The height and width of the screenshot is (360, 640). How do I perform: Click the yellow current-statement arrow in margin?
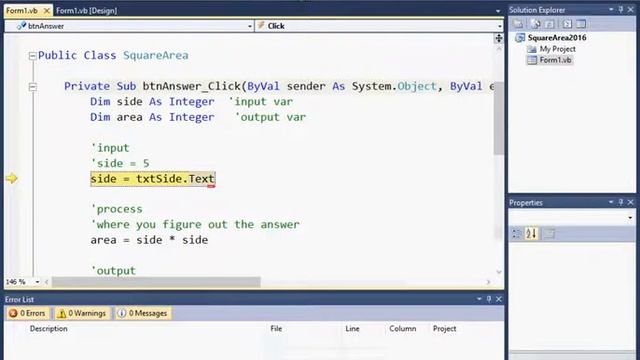[11, 178]
